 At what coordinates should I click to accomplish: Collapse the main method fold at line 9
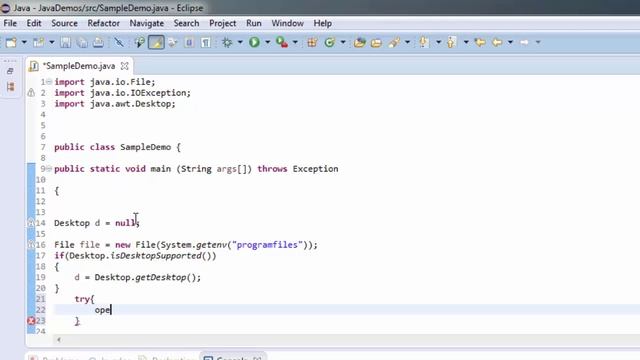[x=49, y=169]
